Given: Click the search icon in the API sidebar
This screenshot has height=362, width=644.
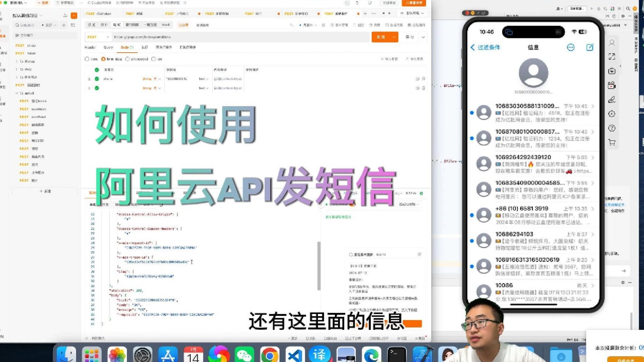Looking at the screenshot, I should [17, 25].
